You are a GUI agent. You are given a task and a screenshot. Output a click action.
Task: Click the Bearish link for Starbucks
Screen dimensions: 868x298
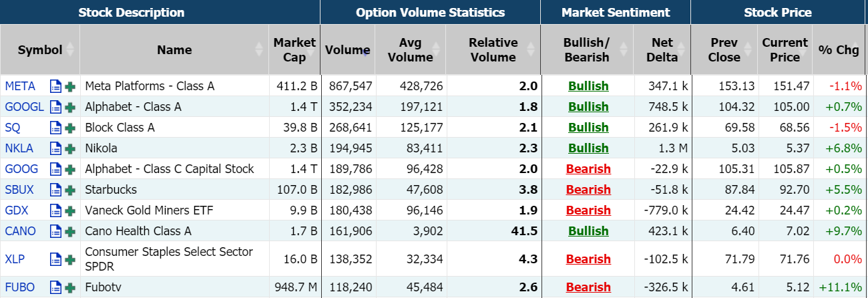tap(588, 190)
